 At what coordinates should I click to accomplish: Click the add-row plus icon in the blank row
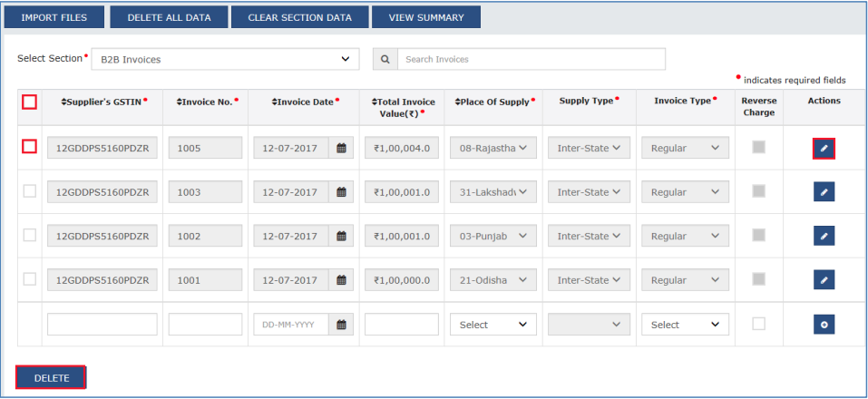coord(824,325)
